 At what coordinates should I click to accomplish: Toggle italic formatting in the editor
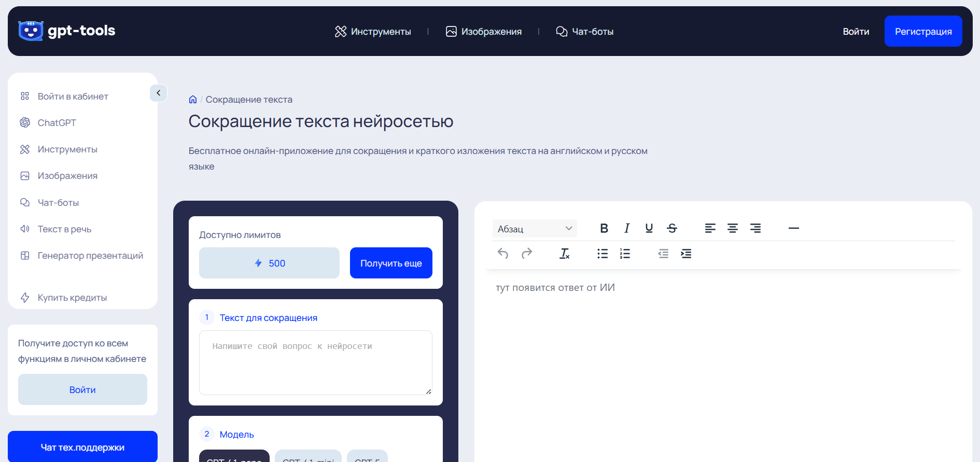627,228
